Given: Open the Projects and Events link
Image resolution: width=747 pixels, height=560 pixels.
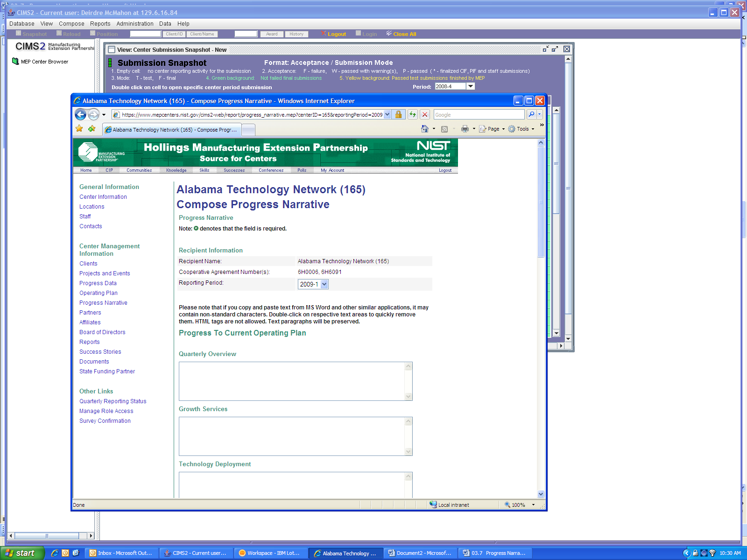Looking at the screenshot, I should tap(105, 273).
